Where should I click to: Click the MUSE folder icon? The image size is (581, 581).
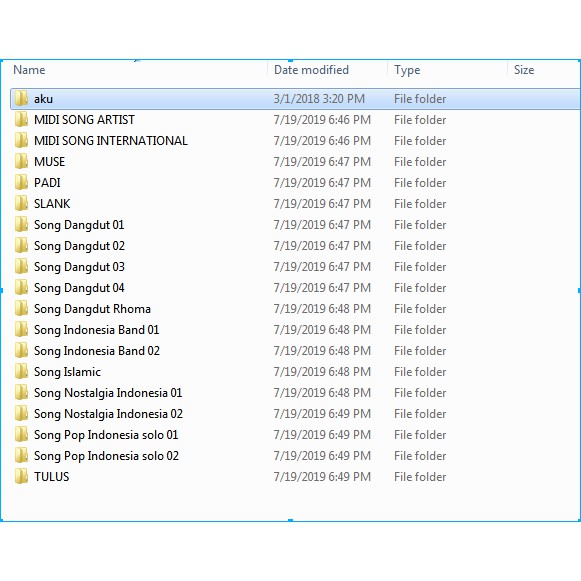click(21, 162)
